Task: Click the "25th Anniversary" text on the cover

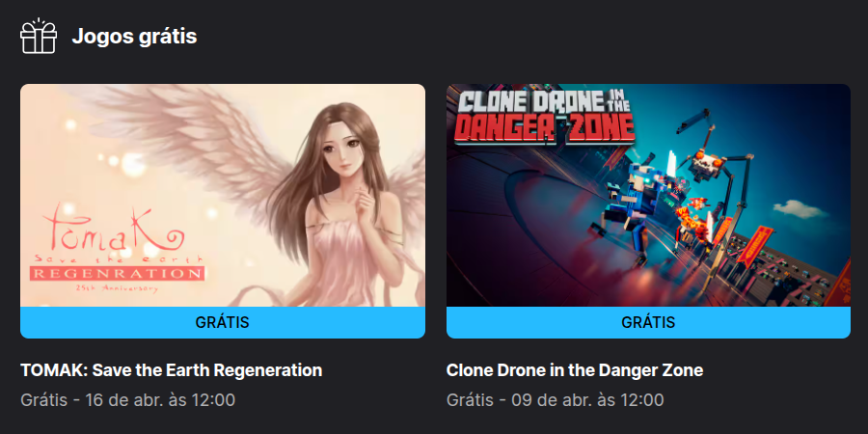Action: click(118, 287)
